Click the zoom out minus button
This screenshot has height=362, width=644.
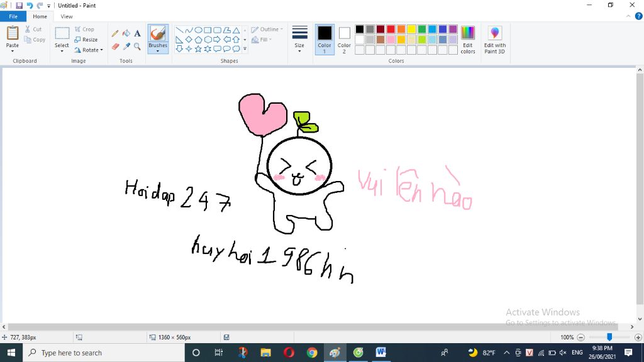(x=580, y=337)
